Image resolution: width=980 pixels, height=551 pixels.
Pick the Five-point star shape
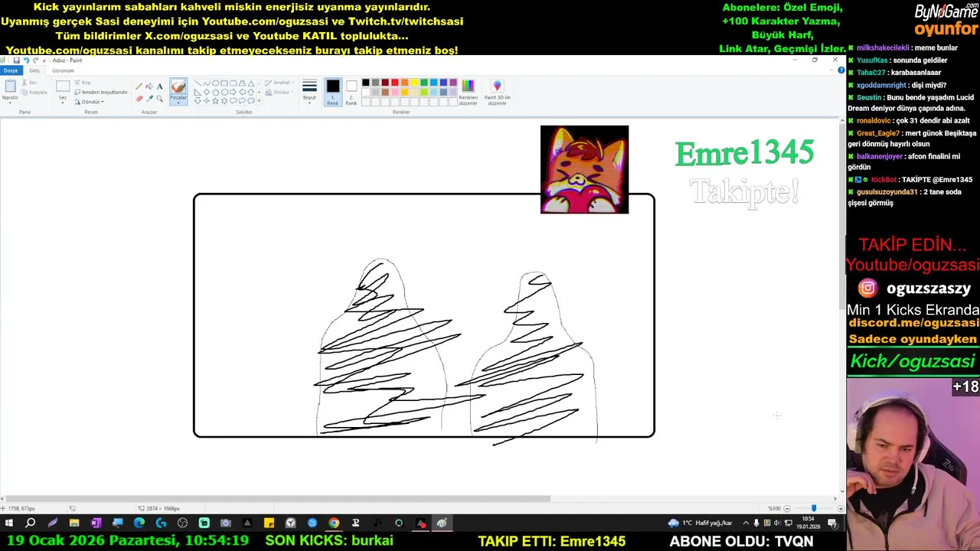coord(215,100)
